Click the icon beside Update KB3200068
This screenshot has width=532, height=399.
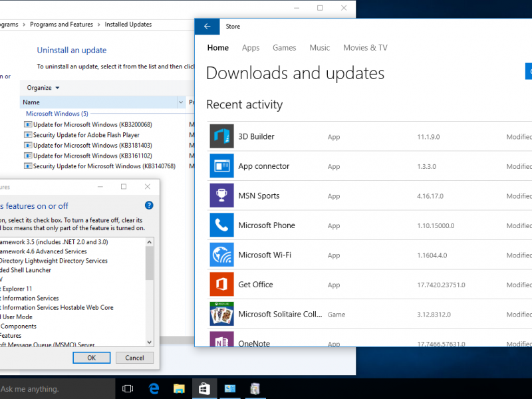click(x=28, y=124)
